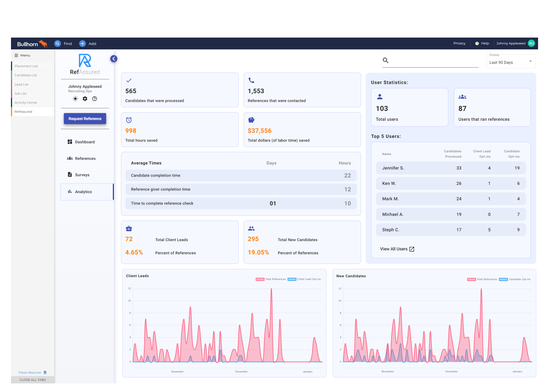Image resolution: width=549 pixels, height=392 pixels.
Task: Click the Find magnifier icon in top bar
Action: point(58,44)
